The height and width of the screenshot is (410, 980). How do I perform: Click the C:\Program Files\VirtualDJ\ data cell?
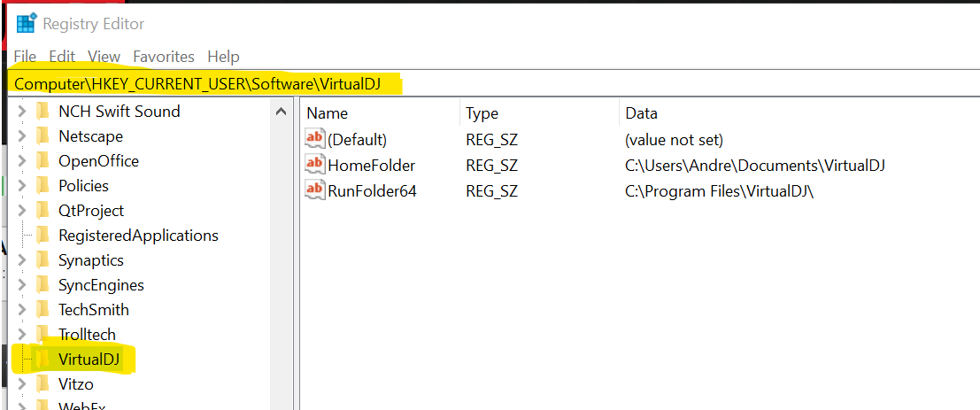tap(720, 191)
